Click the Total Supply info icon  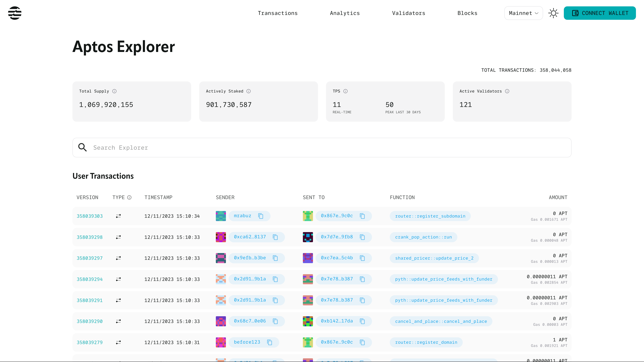tap(114, 91)
